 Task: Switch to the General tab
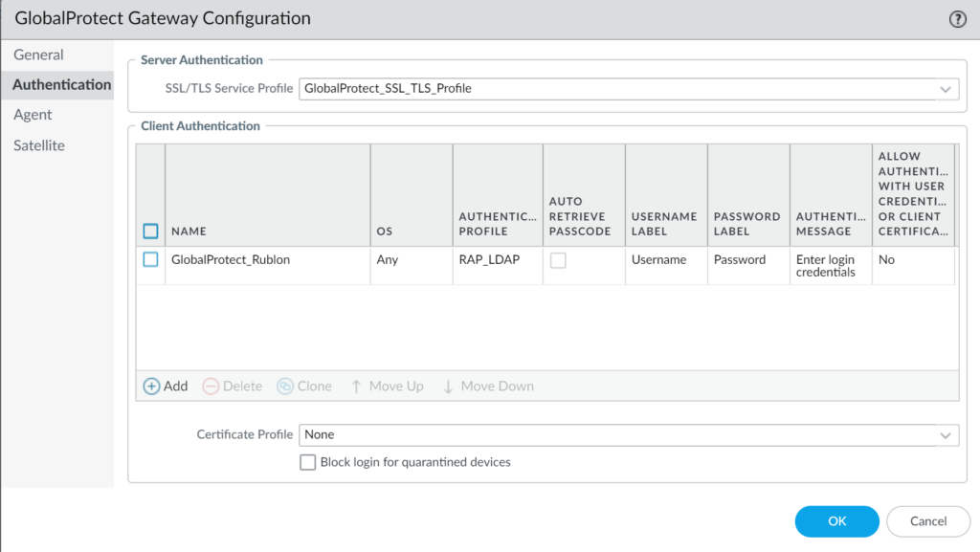pyautogui.click(x=38, y=55)
